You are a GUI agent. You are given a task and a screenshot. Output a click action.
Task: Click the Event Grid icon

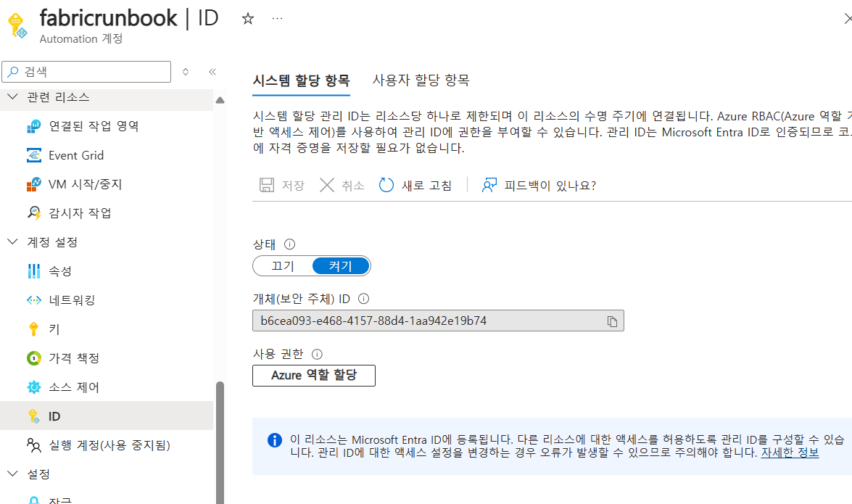[33, 155]
